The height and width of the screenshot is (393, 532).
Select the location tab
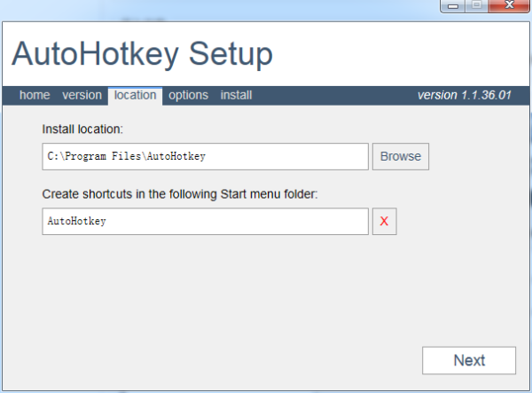[x=135, y=96]
